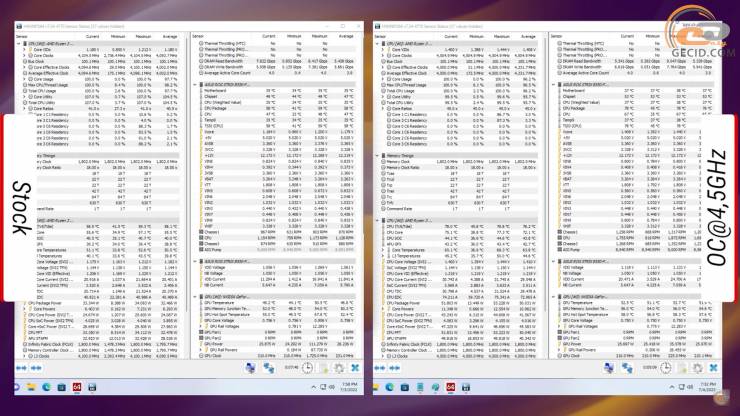The width and height of the screenshot is (740, 416).
Task: Select Chipset temperature row in Stock window
Action: (275, 96)
